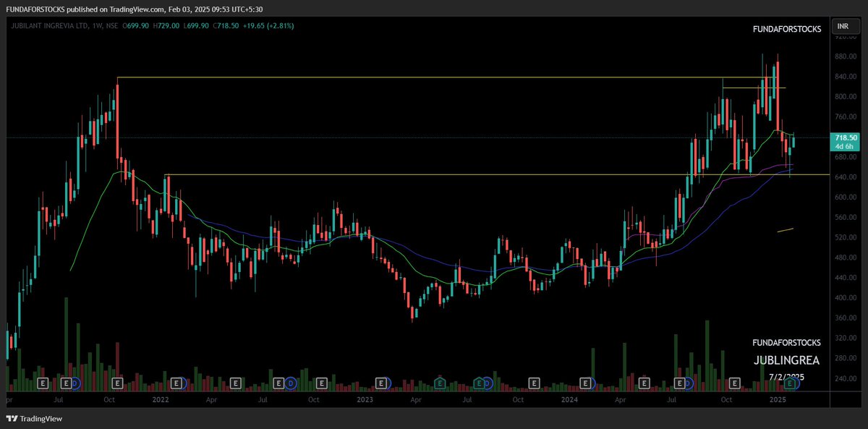Screen dimensions: 868x429
Task: Open the earnings marker from May 2022
Action: click(234, 382)
